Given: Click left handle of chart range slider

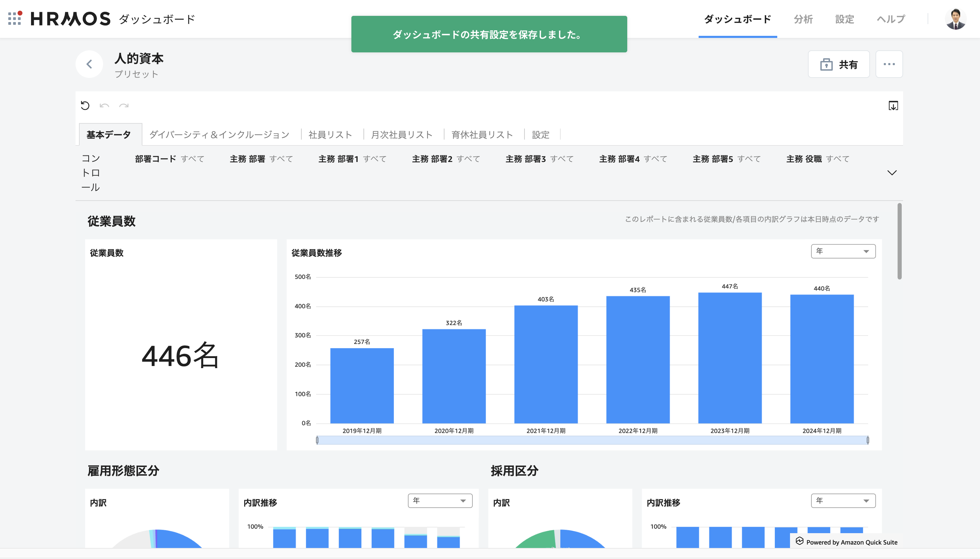Looking at the screenshot, I should tap(317, 440).
